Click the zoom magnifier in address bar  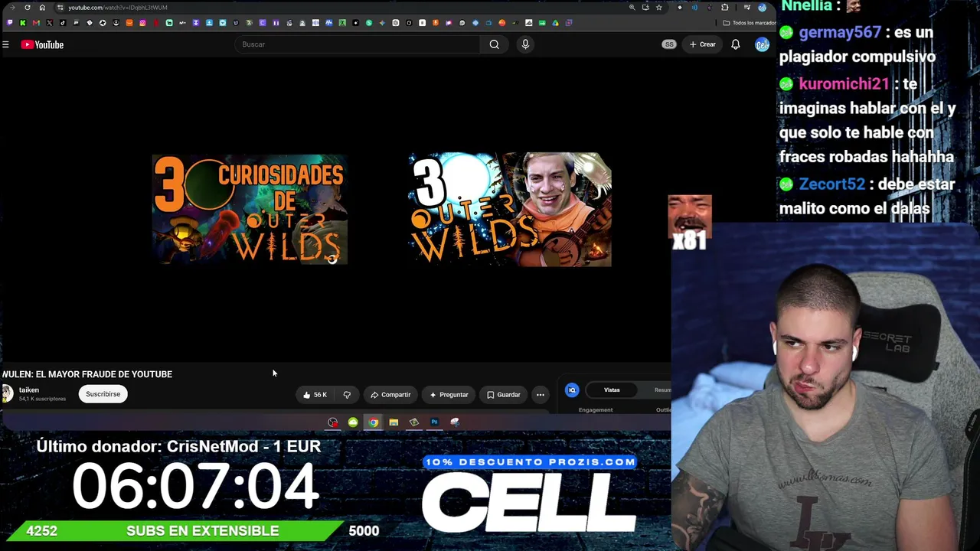point(632,8)
